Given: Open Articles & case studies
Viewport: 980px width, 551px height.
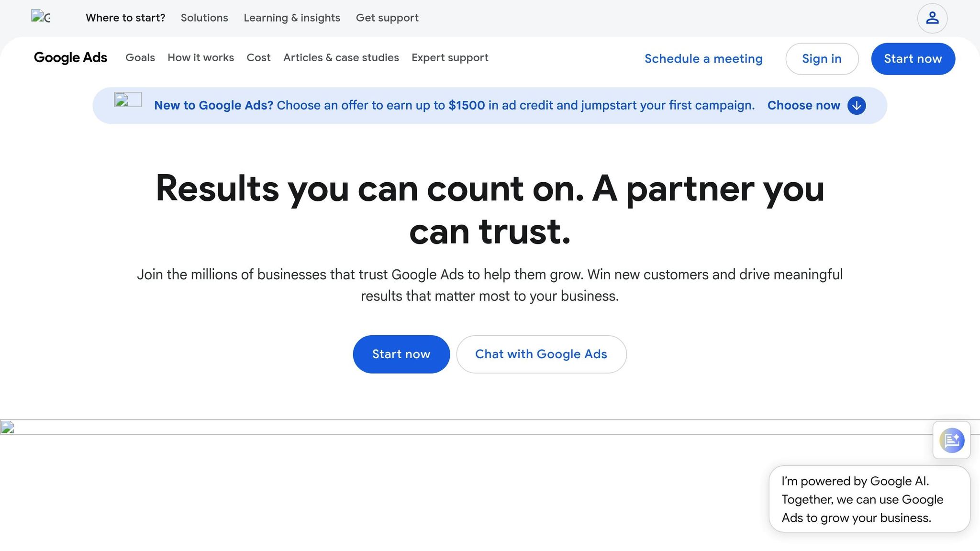Looking at the screenshot, I should tap(341, 57).
